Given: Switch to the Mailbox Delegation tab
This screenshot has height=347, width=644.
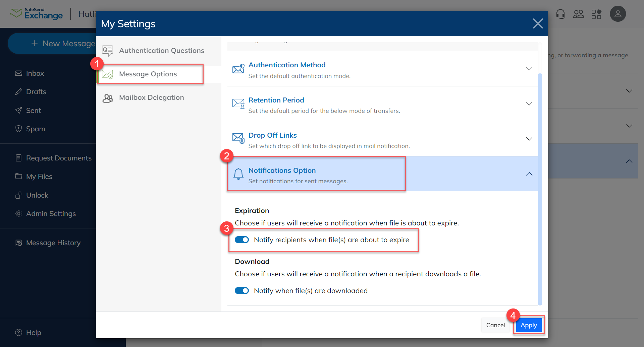Looking at the screenshot, I should 152,97.
